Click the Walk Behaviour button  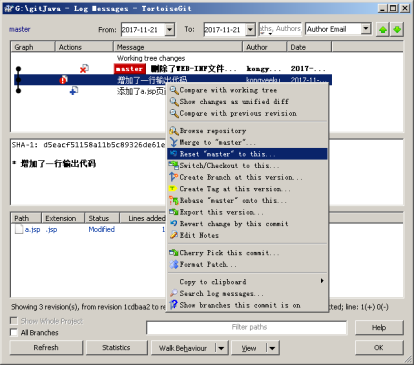pyautogui.click(x=183, y=348)
